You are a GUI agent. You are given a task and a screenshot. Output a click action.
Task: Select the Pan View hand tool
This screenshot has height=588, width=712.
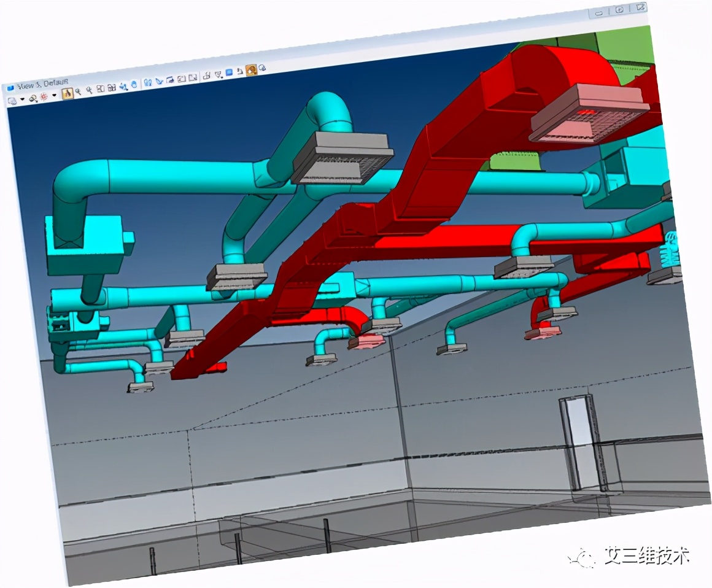tap(134, 85)
